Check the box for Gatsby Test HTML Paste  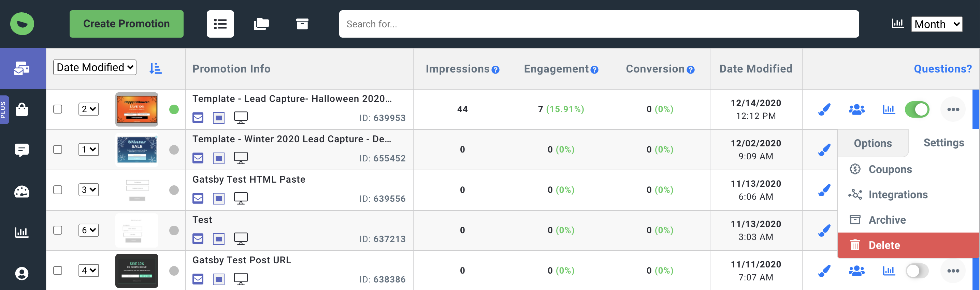[x=58, y=190]
